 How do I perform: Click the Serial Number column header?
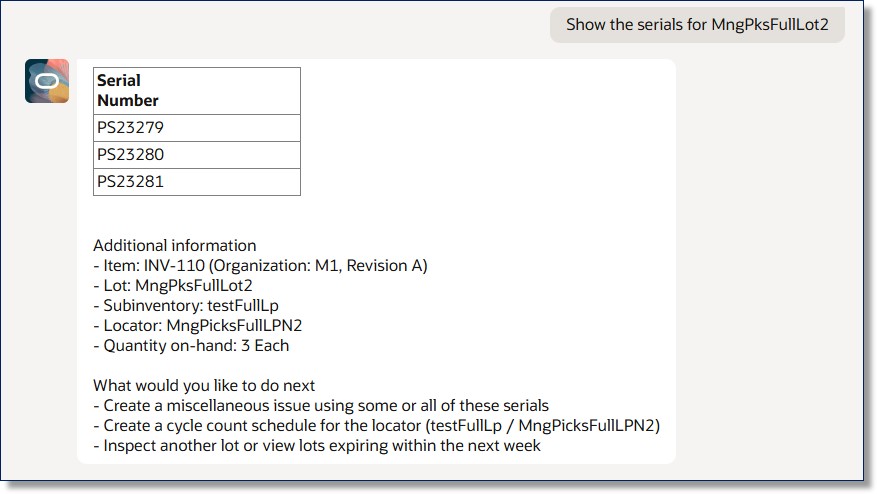pyautogui.click(x=128, y=90)
